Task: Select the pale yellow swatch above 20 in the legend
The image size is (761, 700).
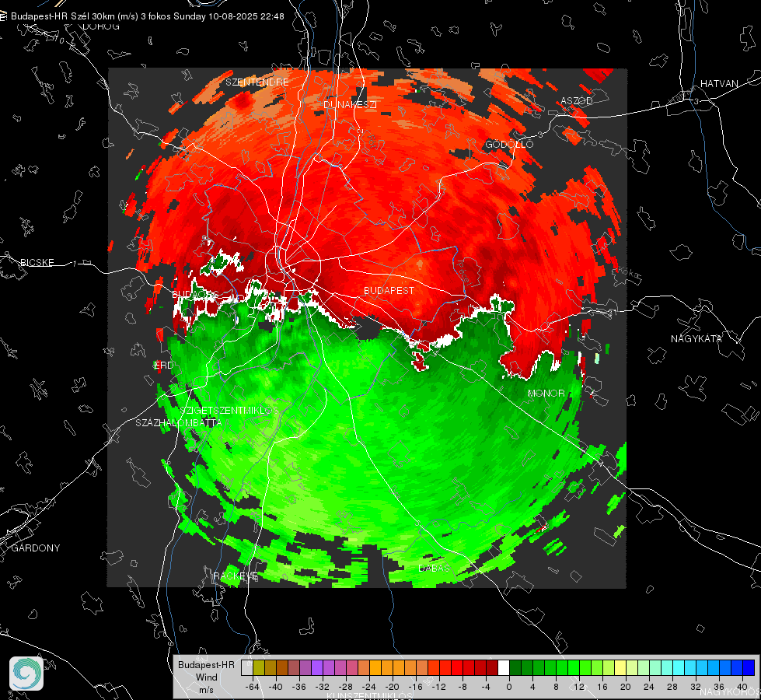Action: [620, 668]
